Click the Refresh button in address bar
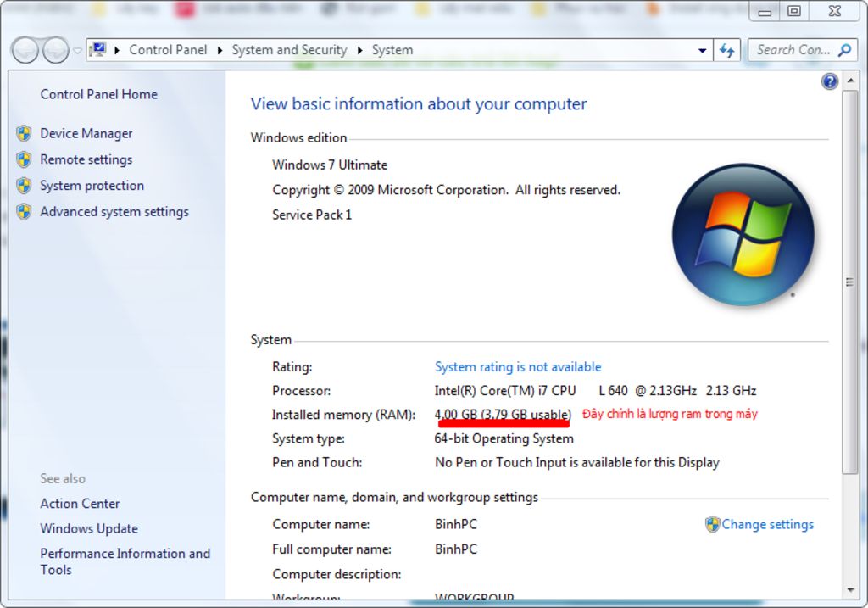The height and width of the screenshot is (608, 868). 726,50
